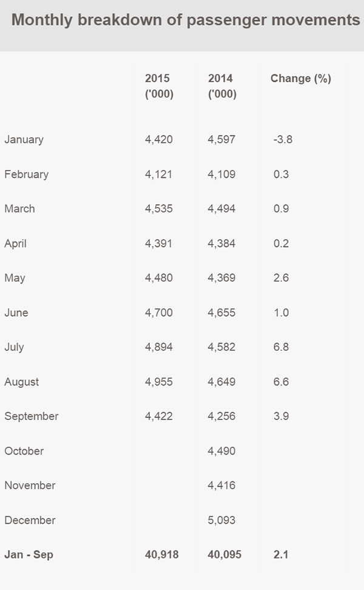
Task: Click the January row label
Action: coord(24,140)
